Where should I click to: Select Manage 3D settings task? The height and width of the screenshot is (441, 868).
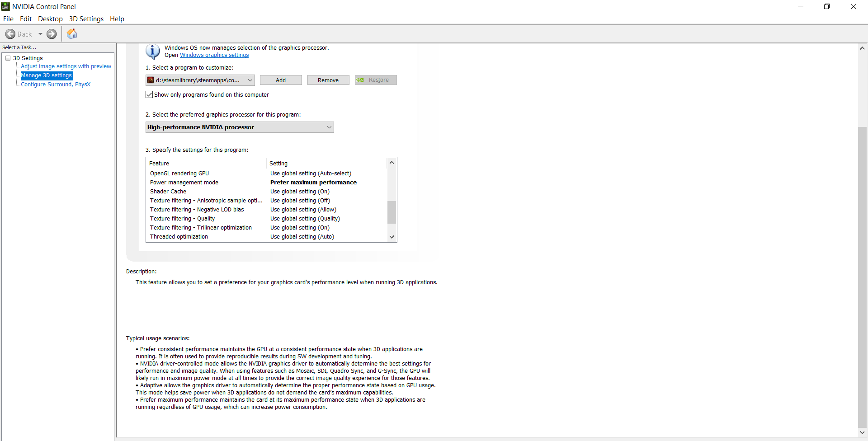click(x=47, y=75)
